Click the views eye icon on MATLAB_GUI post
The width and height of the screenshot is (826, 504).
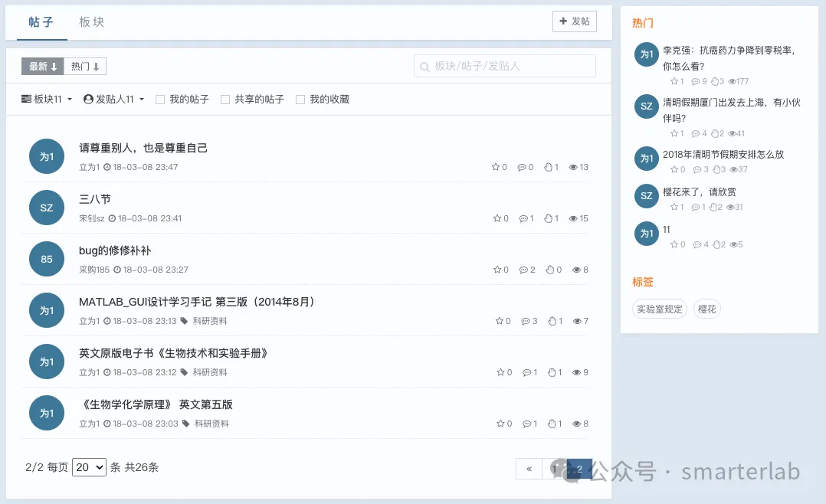[577, 321]
